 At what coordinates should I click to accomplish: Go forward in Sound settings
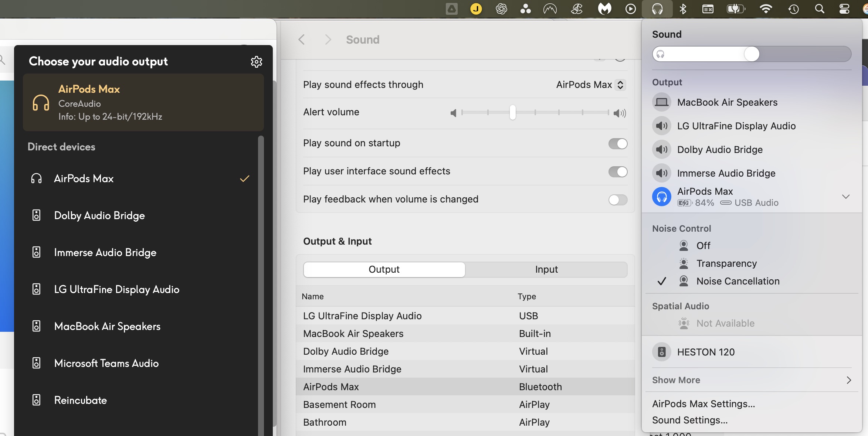point(328,40)
